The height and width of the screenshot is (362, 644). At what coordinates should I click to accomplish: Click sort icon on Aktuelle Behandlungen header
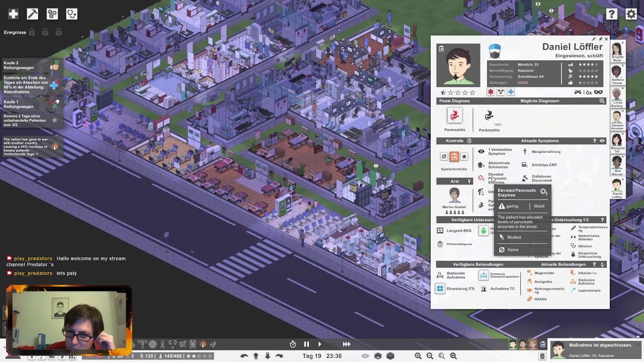[602, 264]
